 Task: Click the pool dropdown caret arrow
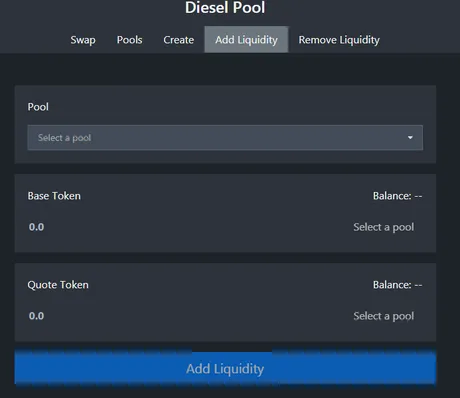coord(410,138)
